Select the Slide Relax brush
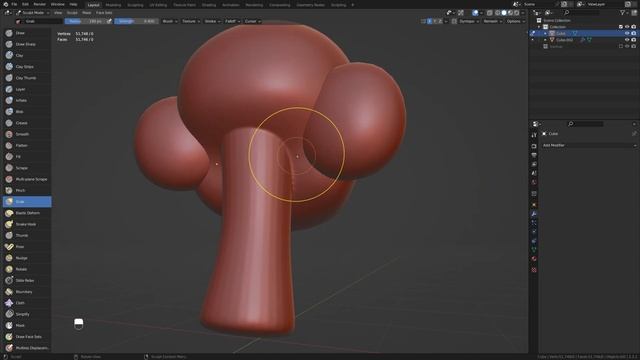 click(27, 280)
